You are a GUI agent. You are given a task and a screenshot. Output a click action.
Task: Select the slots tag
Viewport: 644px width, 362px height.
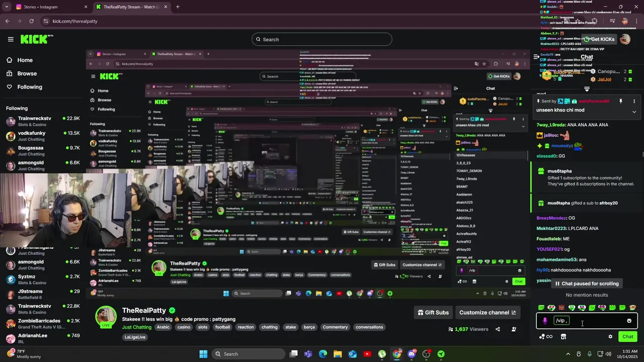click(x=203, y=327)
